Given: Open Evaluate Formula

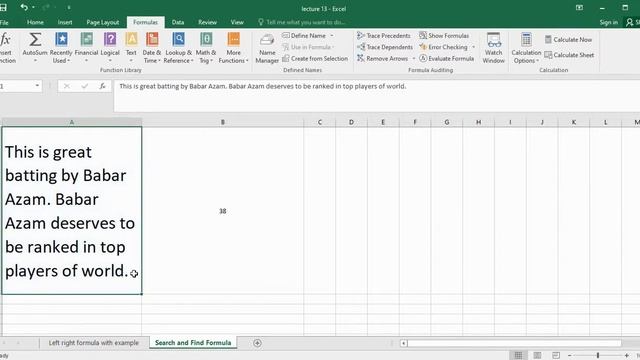Looking at the screenshot, I should tap(447, 58).
